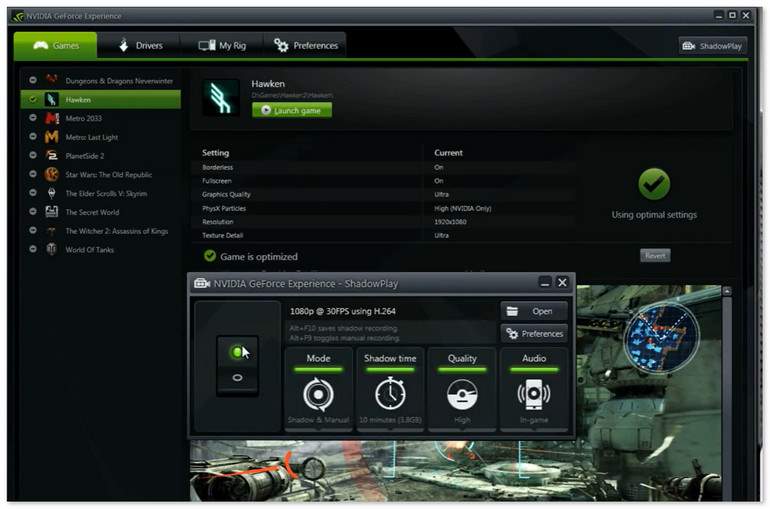Viewport: 770px width, 509px height.
Task: Minimize the ShadowPlay window
Action: (545, 283)
